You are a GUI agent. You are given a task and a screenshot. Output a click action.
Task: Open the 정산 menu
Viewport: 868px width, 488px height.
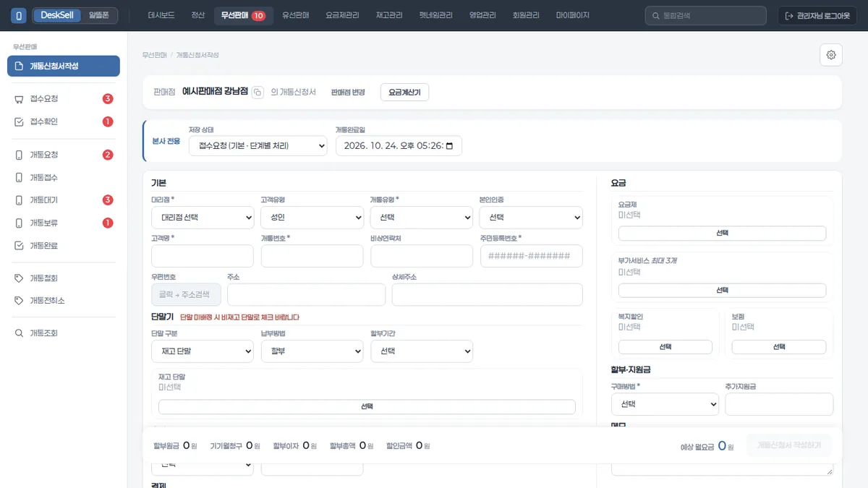click(198, 15)
